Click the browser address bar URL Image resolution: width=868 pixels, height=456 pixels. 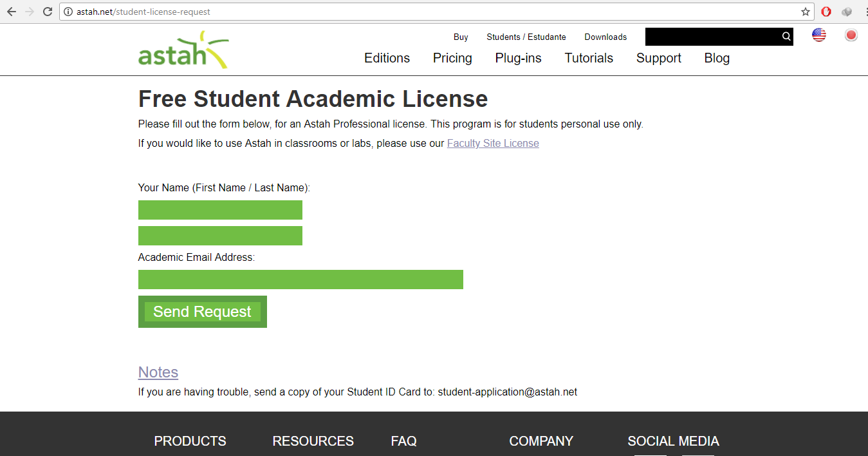click(x=143, y=12)
